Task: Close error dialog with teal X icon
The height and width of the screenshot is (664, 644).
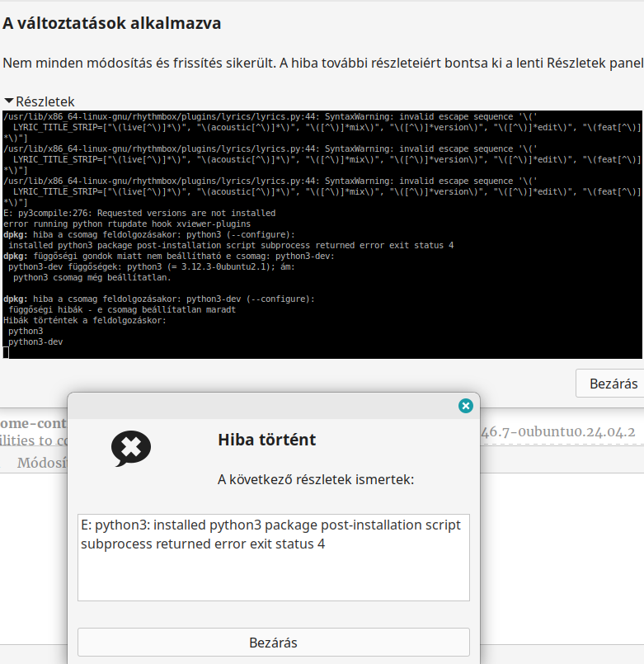Action: (x=465, y=405)
